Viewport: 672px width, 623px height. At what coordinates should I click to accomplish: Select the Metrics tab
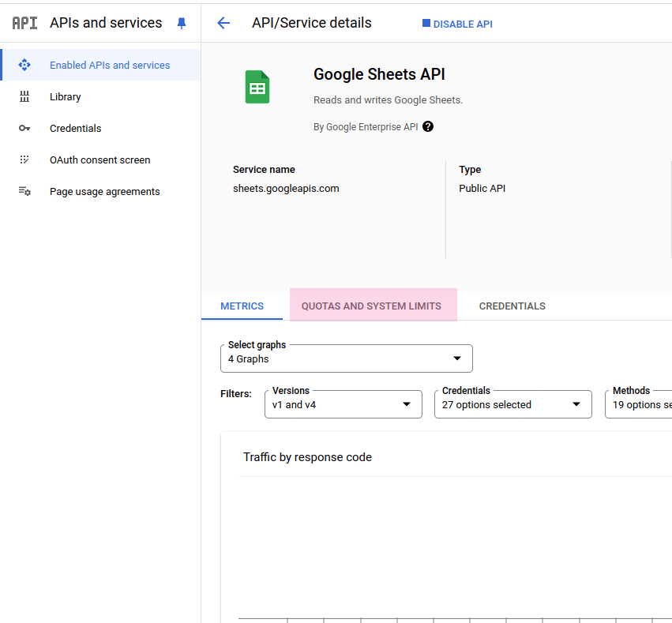(242, 306)
